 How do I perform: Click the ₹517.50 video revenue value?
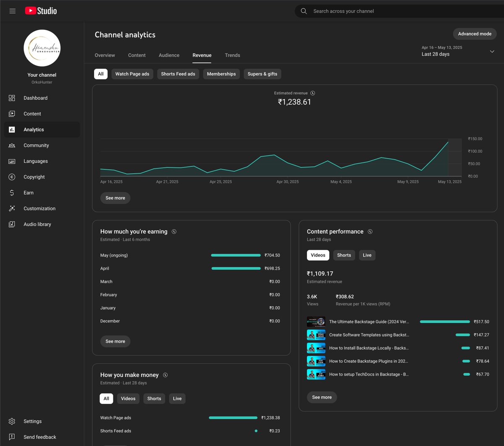pyautogui.click(x=481, y=322)
